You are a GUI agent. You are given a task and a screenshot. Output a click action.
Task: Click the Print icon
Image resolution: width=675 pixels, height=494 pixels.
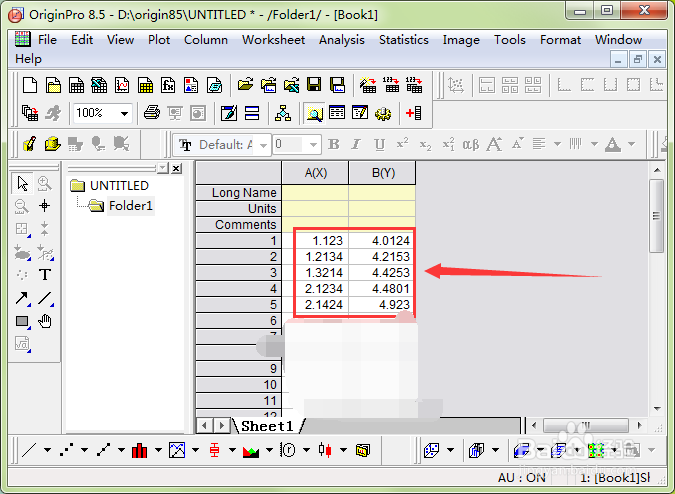152,113
